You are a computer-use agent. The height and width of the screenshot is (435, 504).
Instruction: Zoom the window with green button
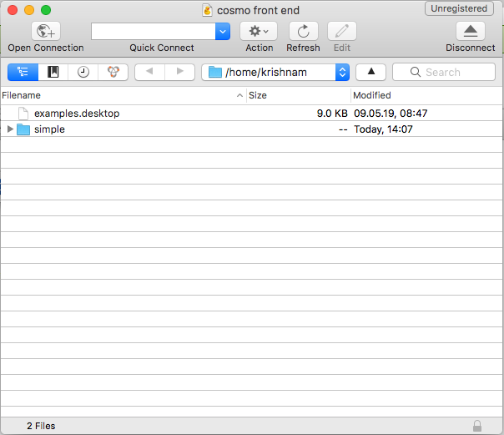[x=46, y=10]
